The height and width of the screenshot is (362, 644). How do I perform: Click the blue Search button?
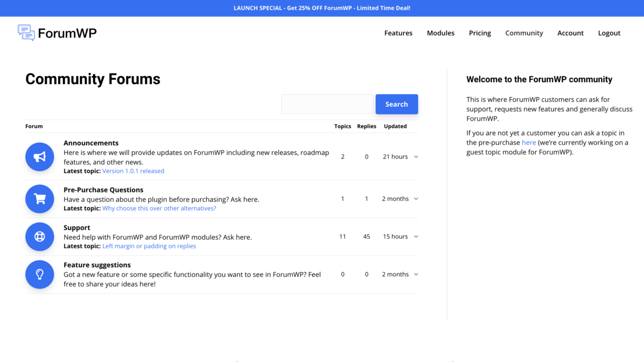(397, 104)
